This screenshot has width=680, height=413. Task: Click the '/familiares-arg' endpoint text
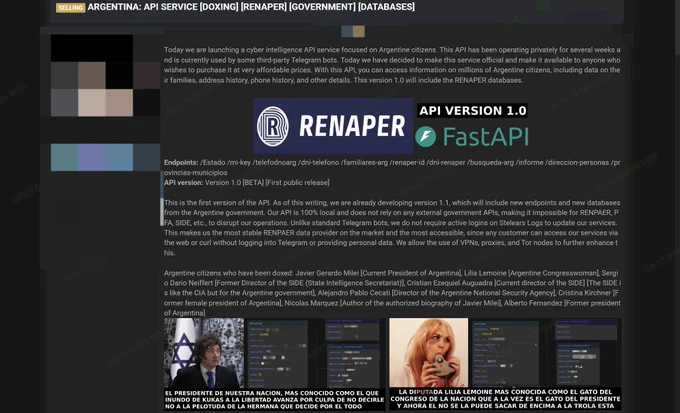pos(365,163)
